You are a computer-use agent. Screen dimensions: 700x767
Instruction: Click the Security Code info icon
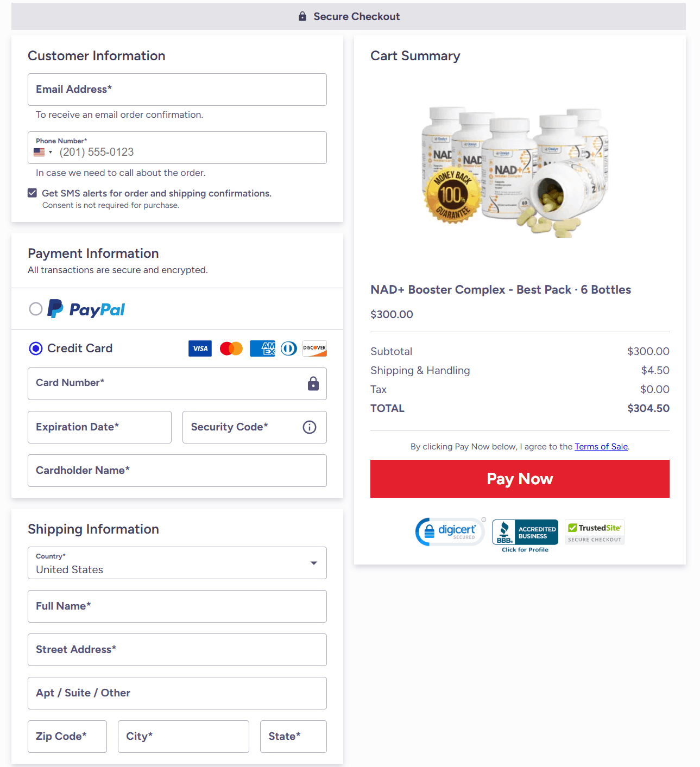click(310, 427)
